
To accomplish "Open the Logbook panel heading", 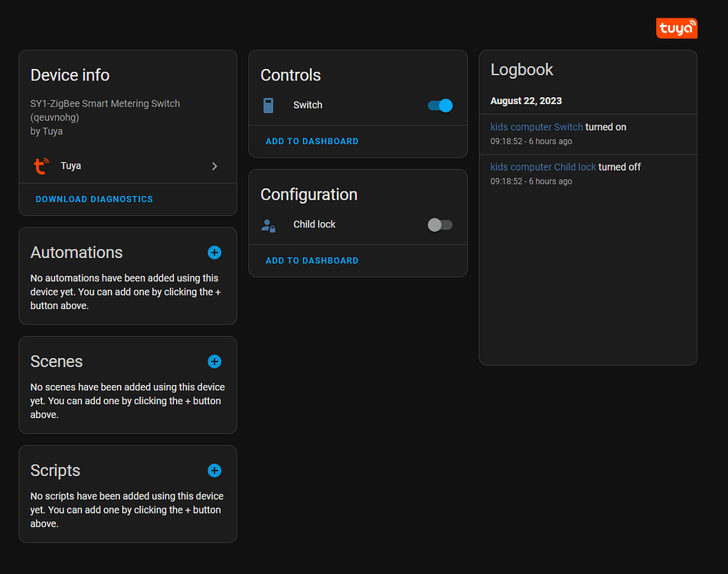I will [x=522, y=70].
